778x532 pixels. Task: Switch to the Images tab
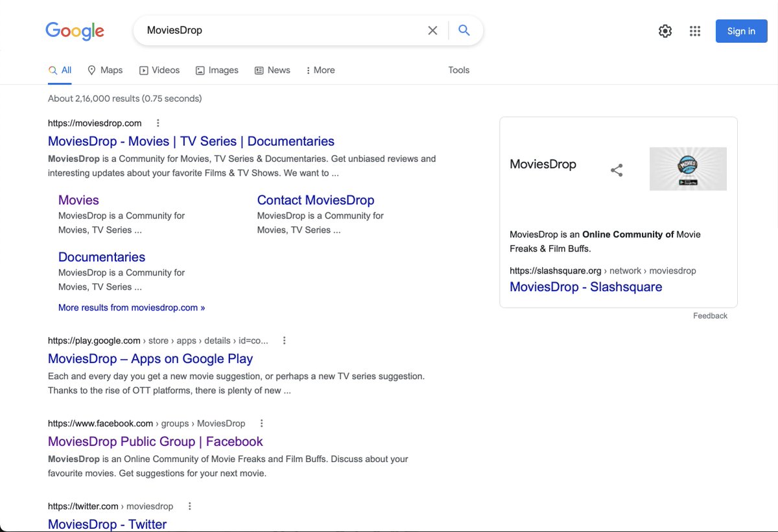pos(217,71)
